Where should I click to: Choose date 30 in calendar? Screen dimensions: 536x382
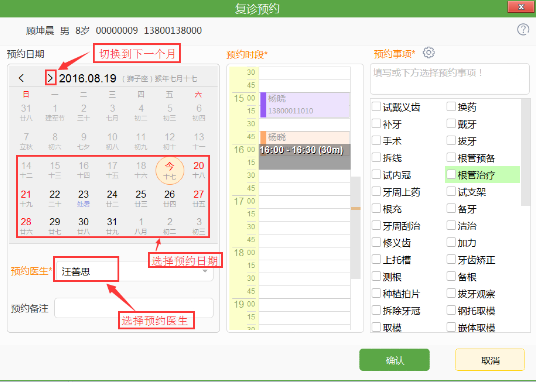click(83, 226)
